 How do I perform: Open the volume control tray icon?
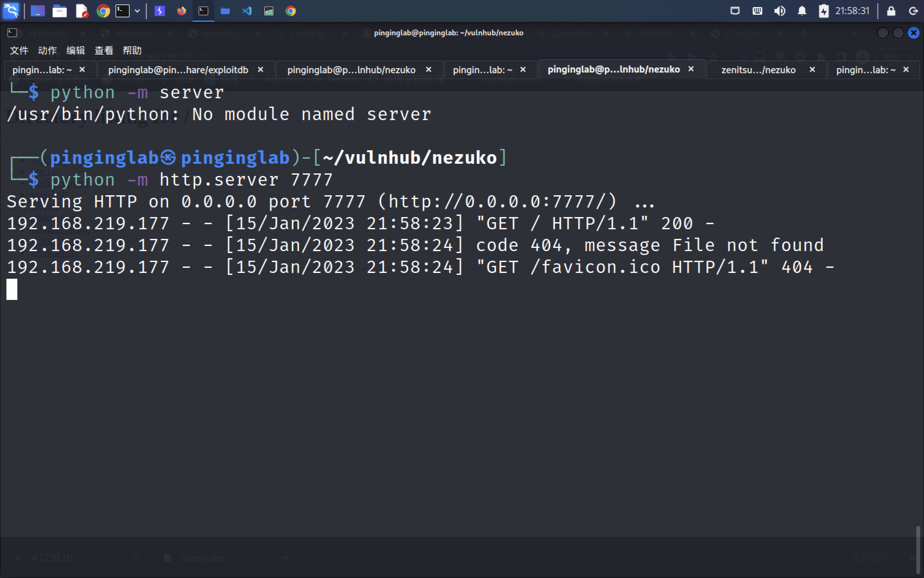pos(780,11)
